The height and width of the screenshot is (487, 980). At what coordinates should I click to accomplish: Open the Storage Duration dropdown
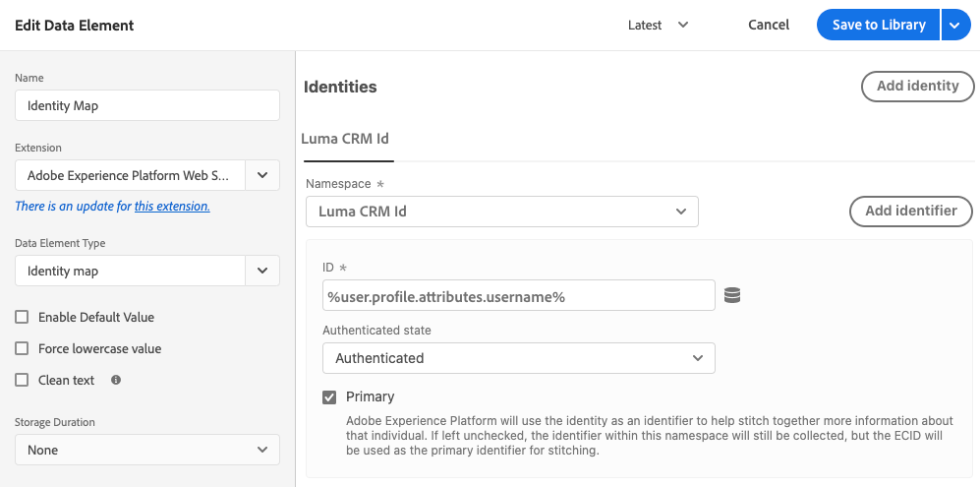(147, 450)
